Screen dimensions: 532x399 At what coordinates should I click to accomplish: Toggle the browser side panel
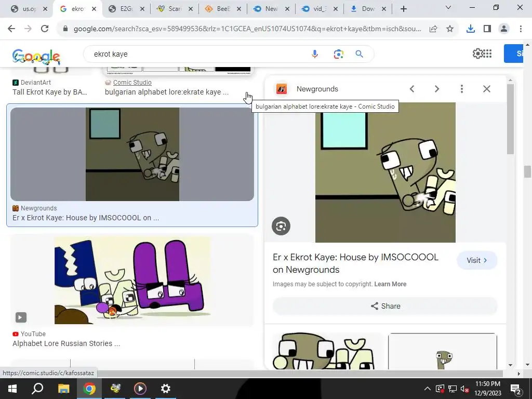(487, 29)
